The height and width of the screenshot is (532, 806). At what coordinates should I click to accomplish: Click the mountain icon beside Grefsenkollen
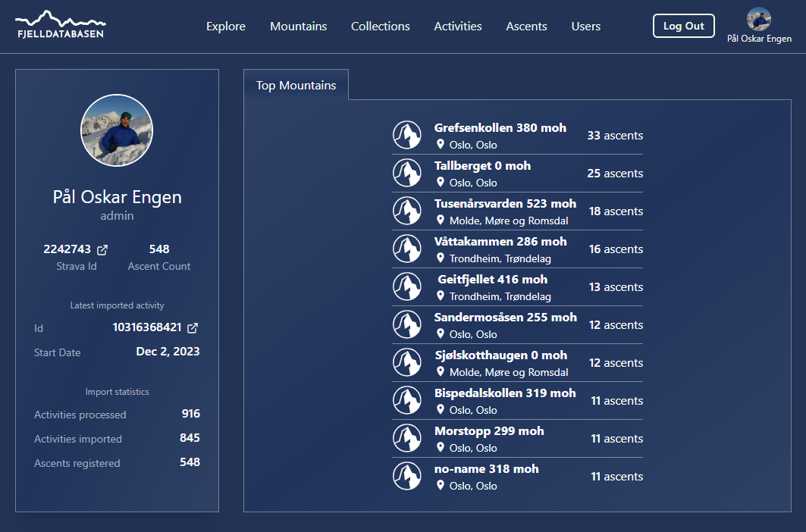click(407, 136)
